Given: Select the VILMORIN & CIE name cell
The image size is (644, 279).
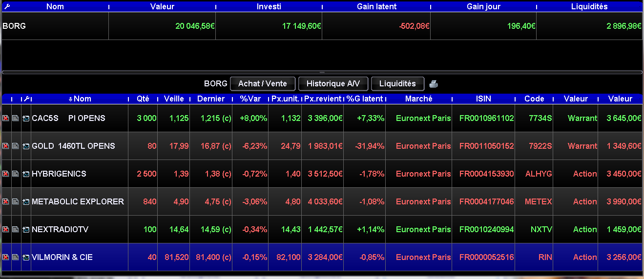Looking at the screenshot, I should (80, 258).
